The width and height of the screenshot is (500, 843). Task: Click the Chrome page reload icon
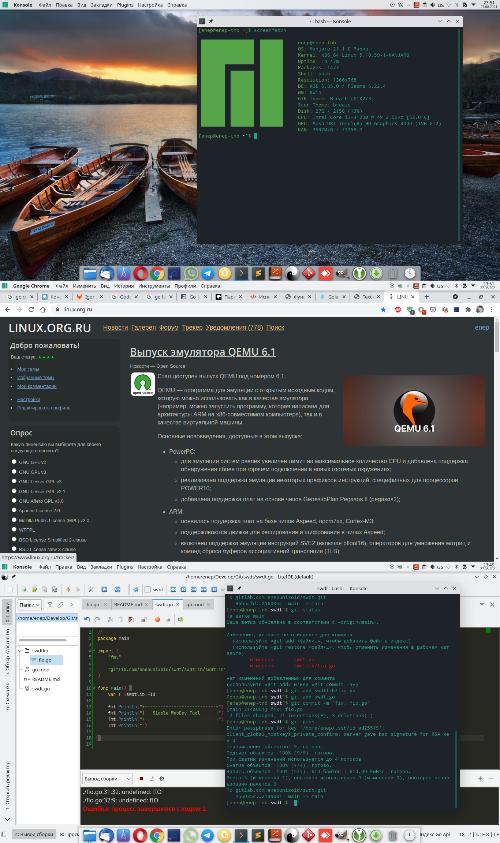(31, 310)
